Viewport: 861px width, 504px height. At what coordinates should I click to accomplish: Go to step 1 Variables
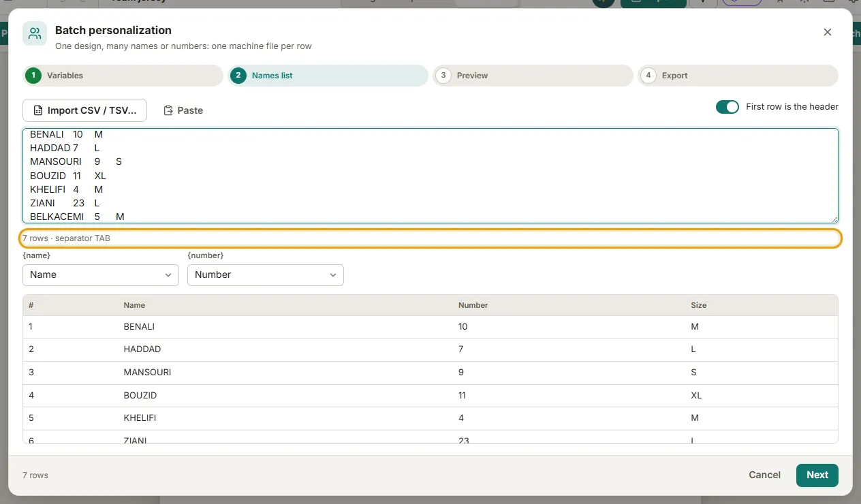123,76
